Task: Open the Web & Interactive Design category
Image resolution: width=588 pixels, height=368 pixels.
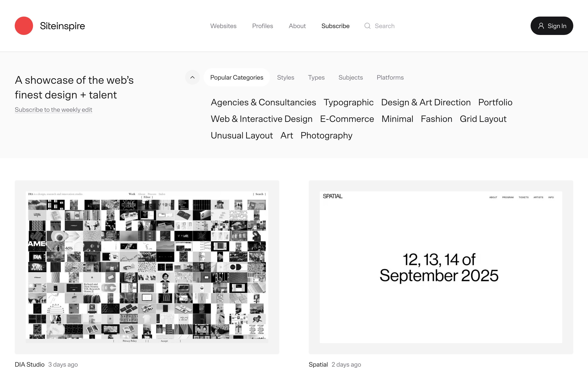Action: [261, 119]
